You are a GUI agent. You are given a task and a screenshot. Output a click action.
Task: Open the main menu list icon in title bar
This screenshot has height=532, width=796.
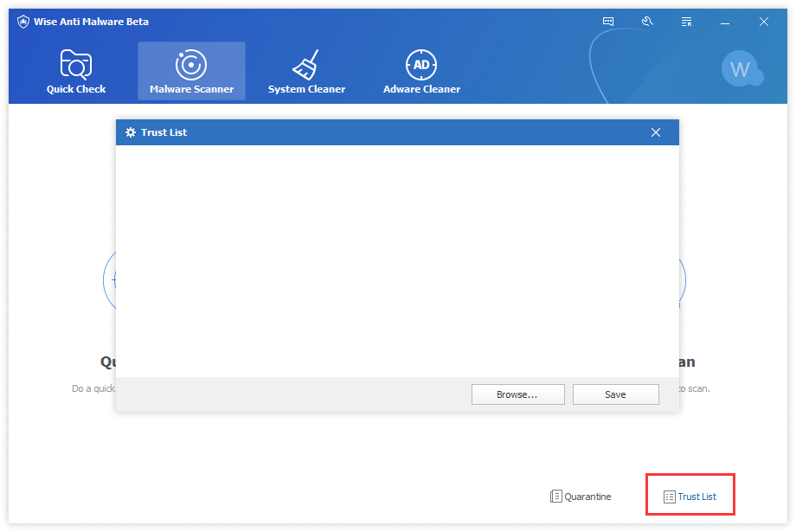(686, 22)
